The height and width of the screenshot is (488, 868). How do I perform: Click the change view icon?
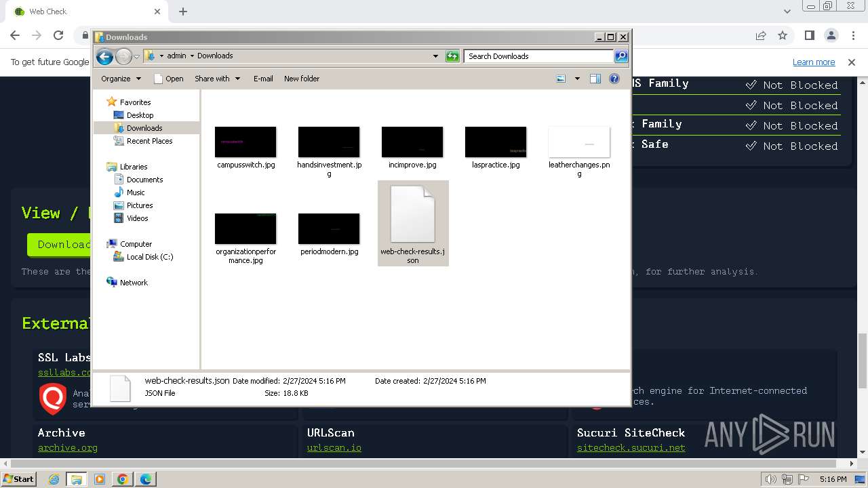click(x=561, y=79)
